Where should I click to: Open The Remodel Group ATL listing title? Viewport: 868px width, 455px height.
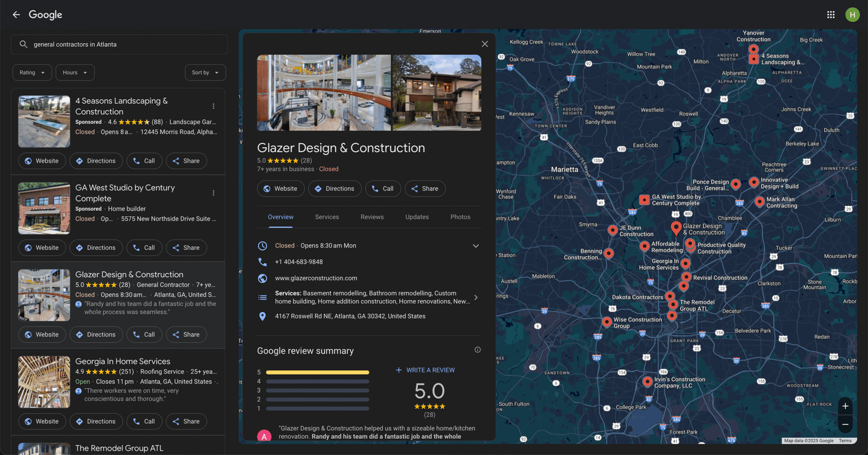pyautogui.click(x=119, y=448)
